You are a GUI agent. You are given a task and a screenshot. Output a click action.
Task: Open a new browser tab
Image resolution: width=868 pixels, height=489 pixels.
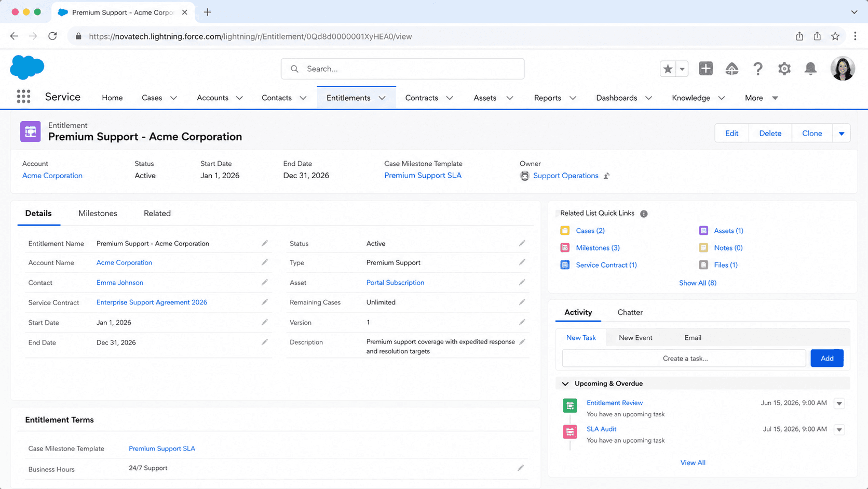pos(207,12)
